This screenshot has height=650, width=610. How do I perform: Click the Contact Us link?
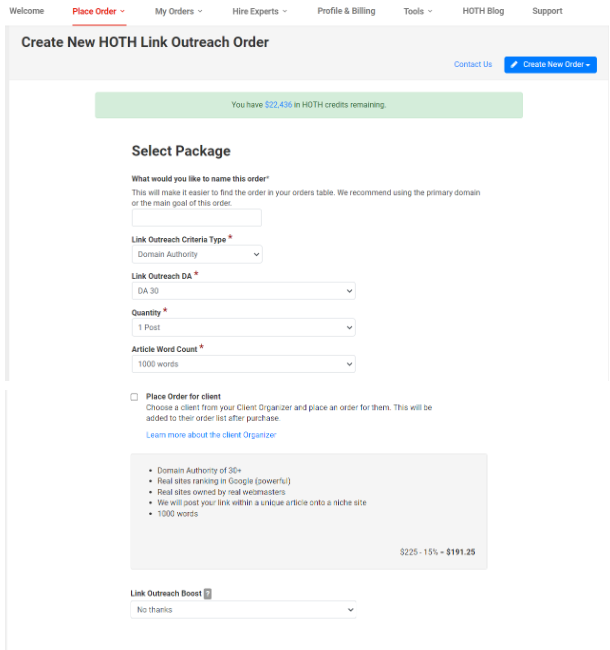point(473,64)
